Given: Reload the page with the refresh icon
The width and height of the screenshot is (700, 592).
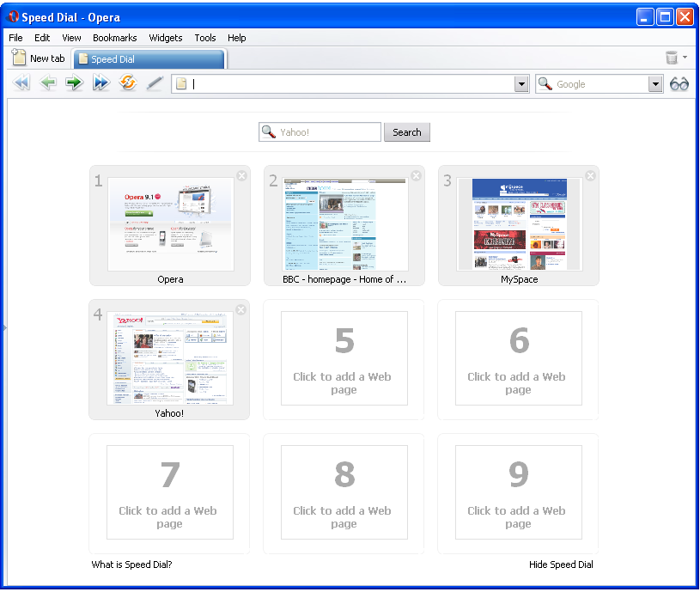Looking at the screenshot, I should click(x=128, y=83).
